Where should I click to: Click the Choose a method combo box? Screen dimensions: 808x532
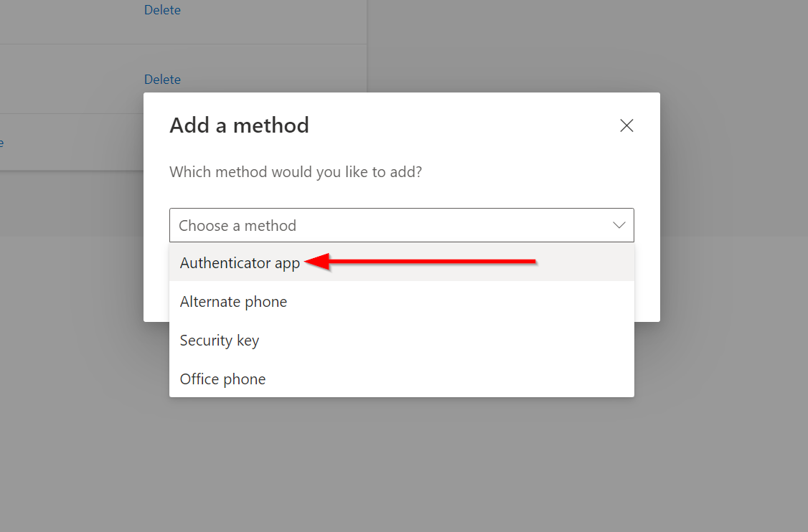coord(401,225)
